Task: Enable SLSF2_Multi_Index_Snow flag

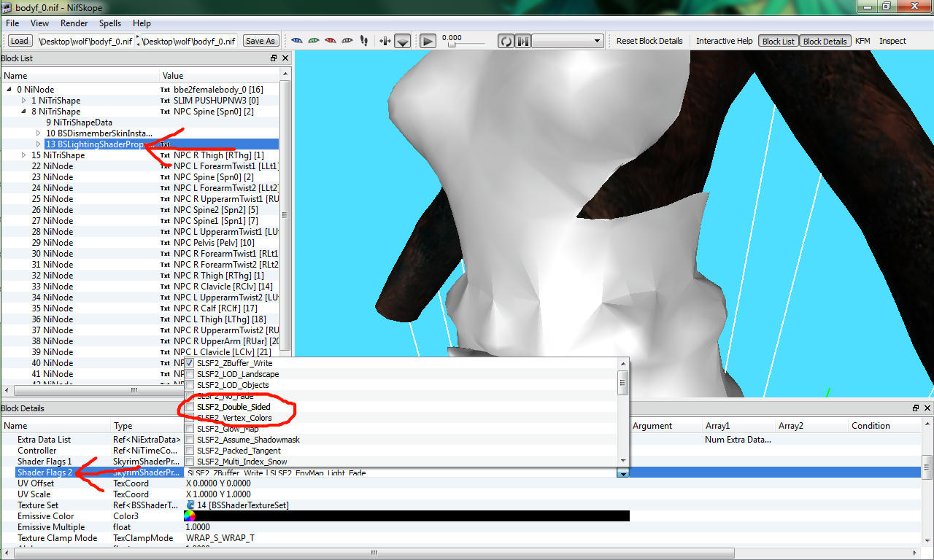Action: (x=190, y=462)
